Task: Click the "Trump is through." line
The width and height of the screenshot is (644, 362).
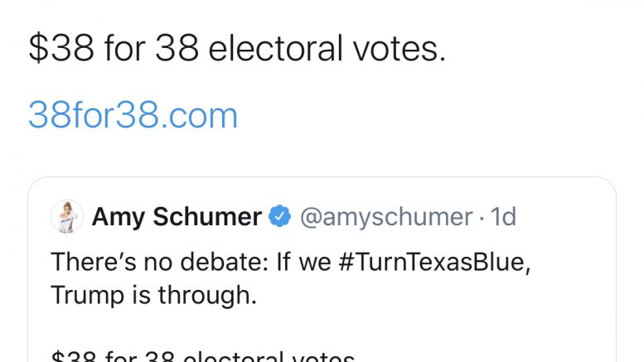Action: [154, 295]
